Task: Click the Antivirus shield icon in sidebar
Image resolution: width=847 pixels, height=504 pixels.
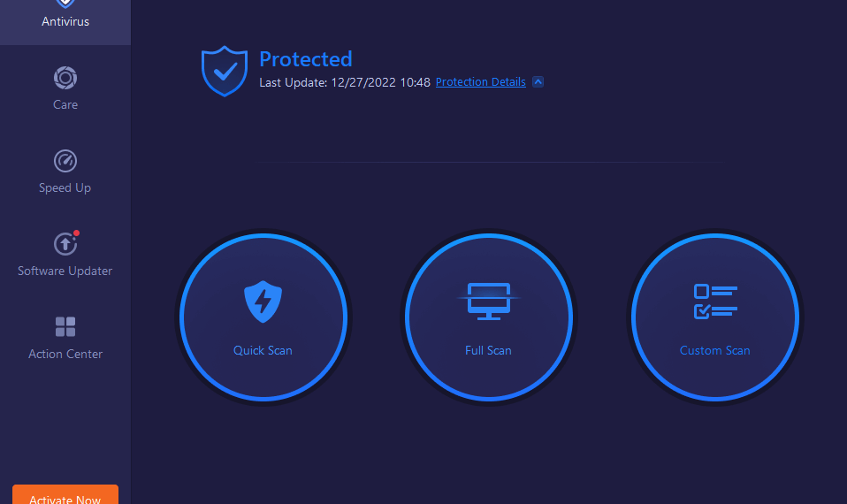Action: [x=65, y=4]
